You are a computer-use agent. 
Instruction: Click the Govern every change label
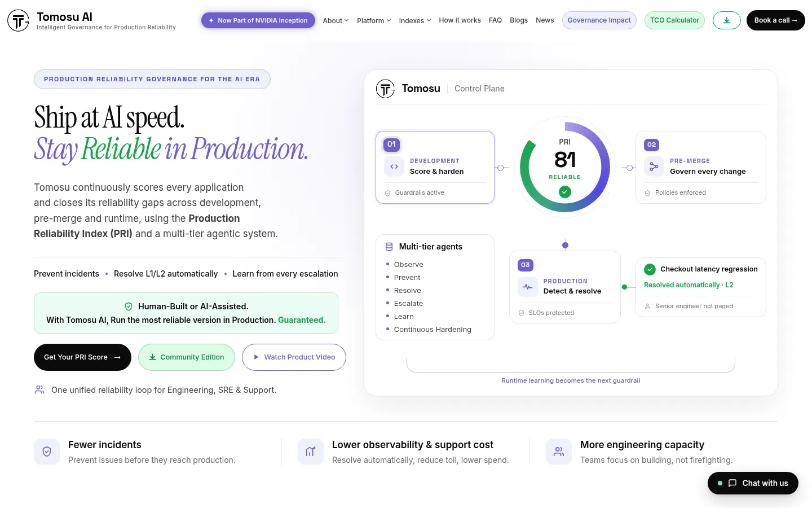708,172
